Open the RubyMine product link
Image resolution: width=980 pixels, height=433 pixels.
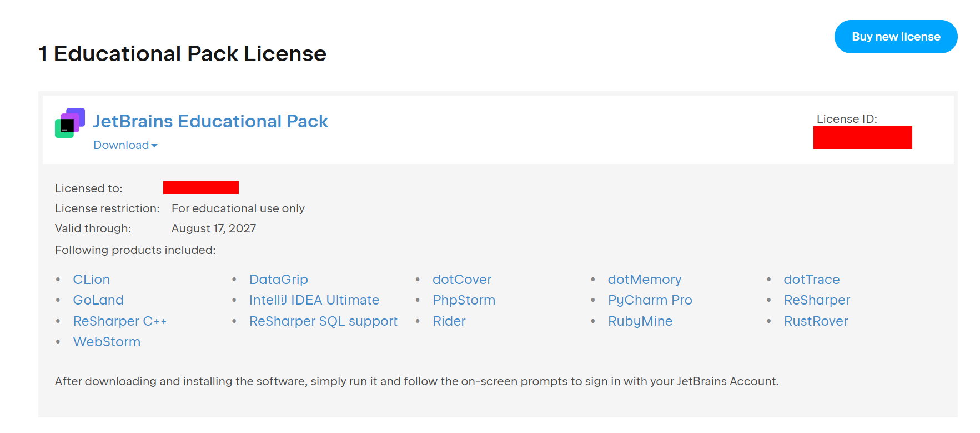[640, 321]
